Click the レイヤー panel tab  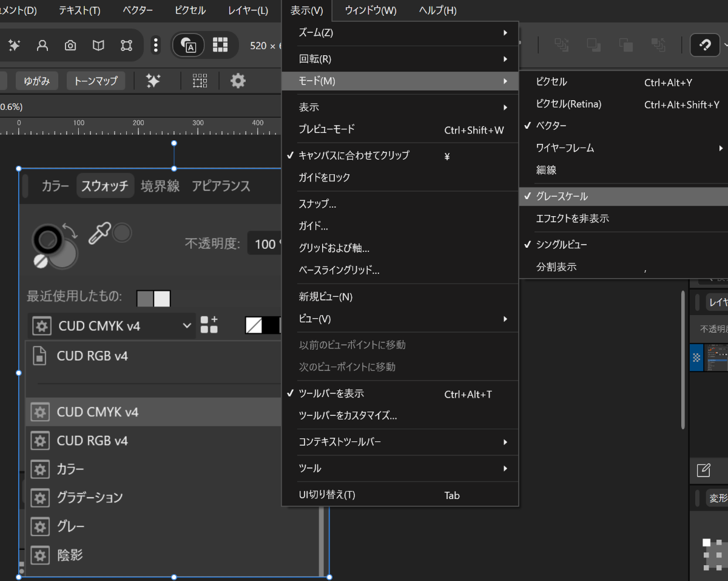click(718, 302)
